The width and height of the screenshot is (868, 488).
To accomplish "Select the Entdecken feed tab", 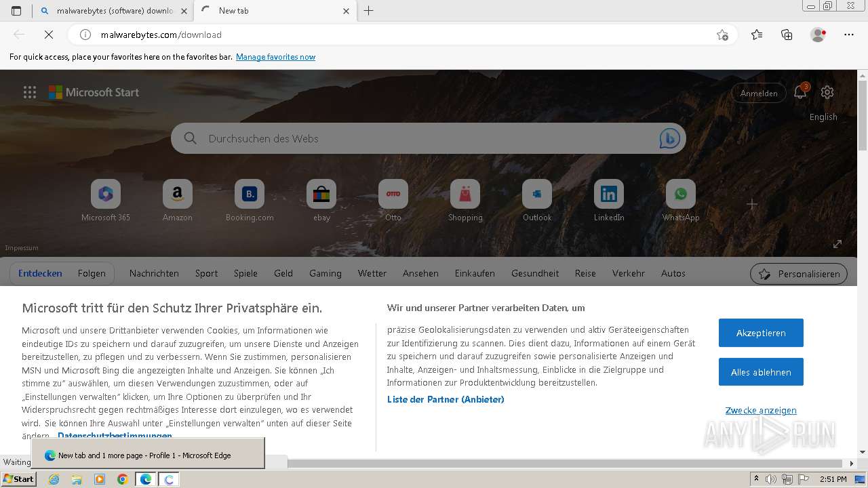I will (x=40, y=273).
